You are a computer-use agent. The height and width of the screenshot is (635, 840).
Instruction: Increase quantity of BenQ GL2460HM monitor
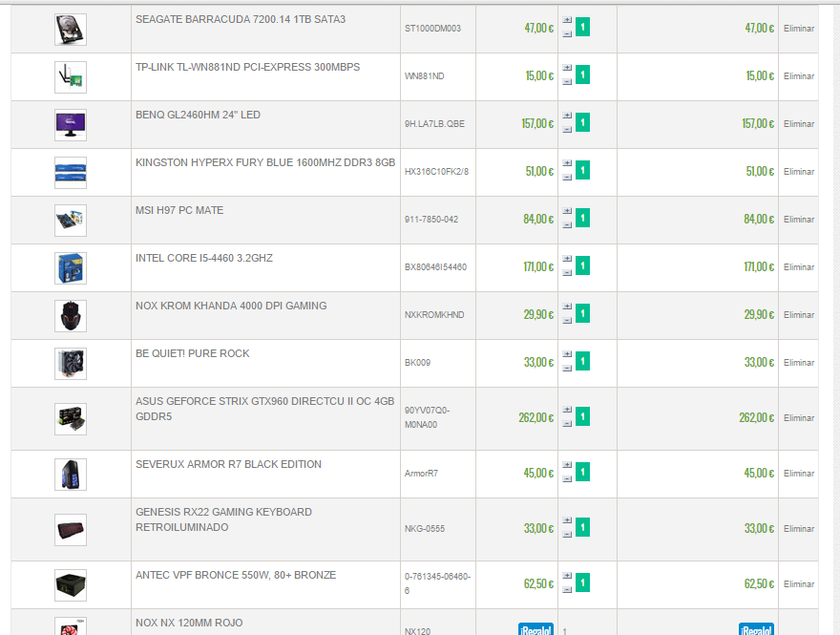567,116
